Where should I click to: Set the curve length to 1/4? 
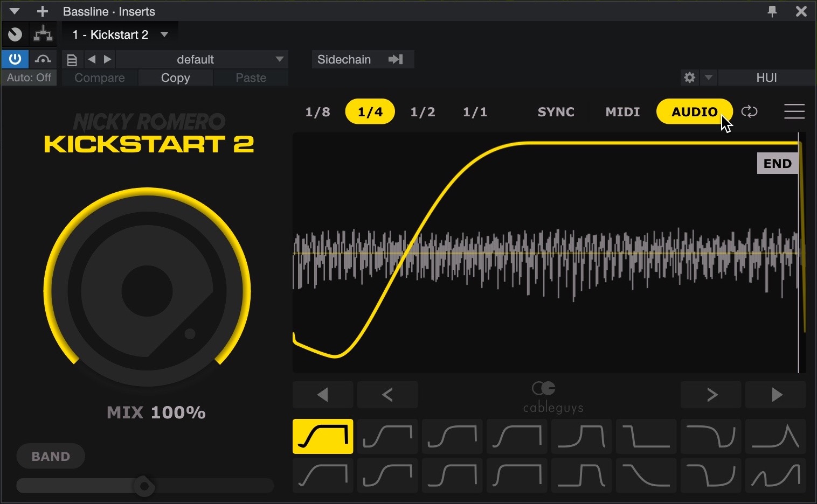[370, 111]
